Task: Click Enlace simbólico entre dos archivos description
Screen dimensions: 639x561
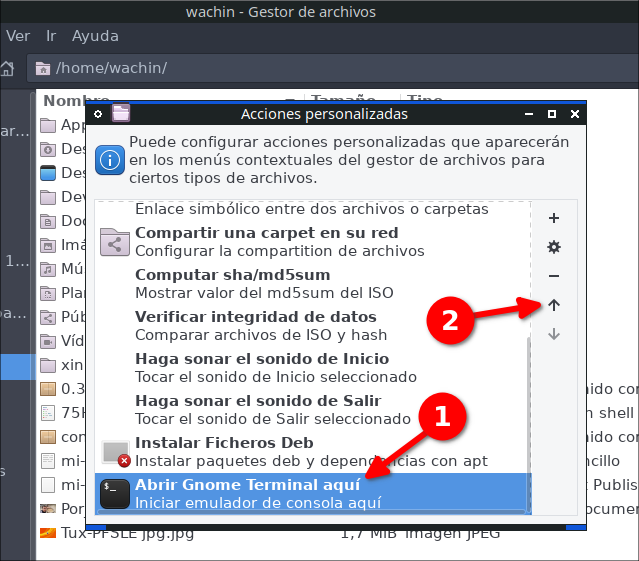Action: coord(312,209)
